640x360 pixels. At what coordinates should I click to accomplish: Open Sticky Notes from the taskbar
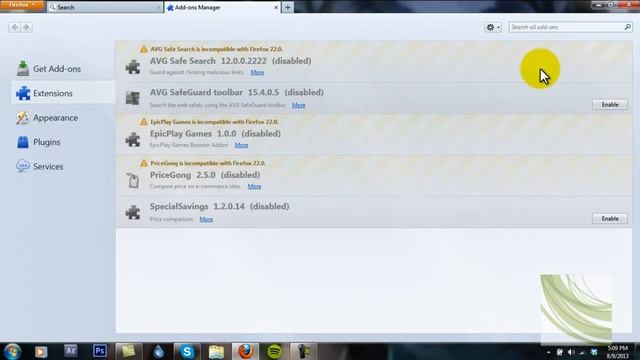(x=129, y=351)
